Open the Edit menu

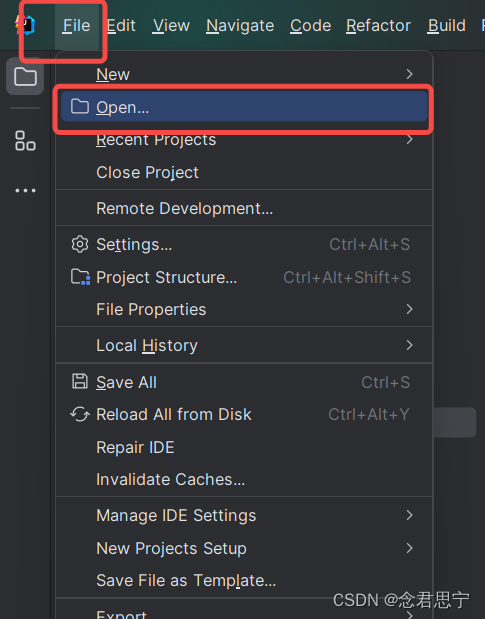[121, 26]
